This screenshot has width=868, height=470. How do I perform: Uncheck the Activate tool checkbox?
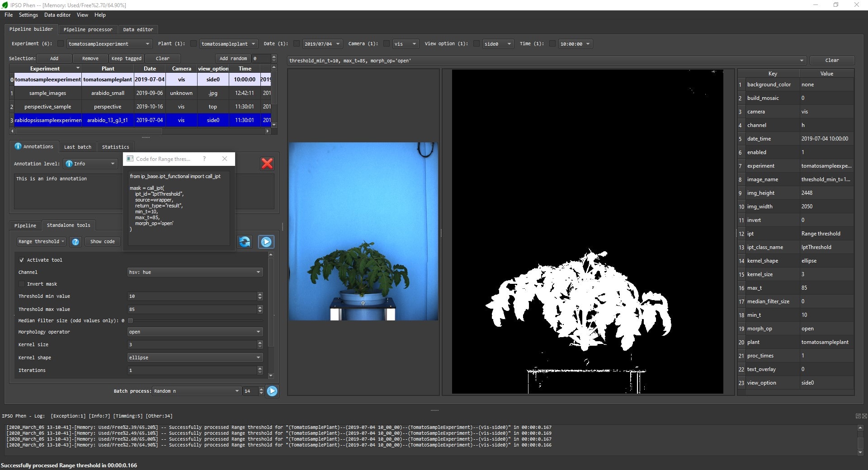pyautogui.click(x=21, y=260)
